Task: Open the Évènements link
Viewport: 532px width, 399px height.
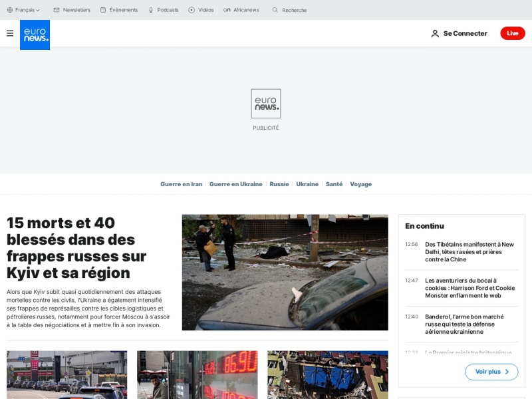Action: tap(124, 10)
